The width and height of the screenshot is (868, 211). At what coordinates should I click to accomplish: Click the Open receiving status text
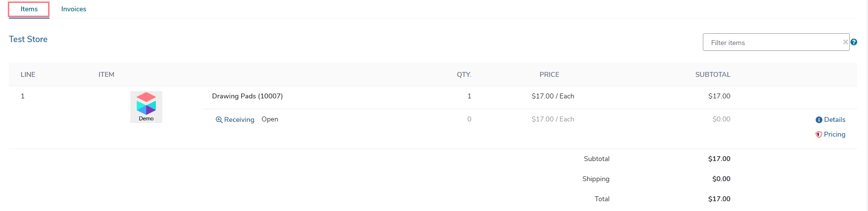tap(270, 119)
